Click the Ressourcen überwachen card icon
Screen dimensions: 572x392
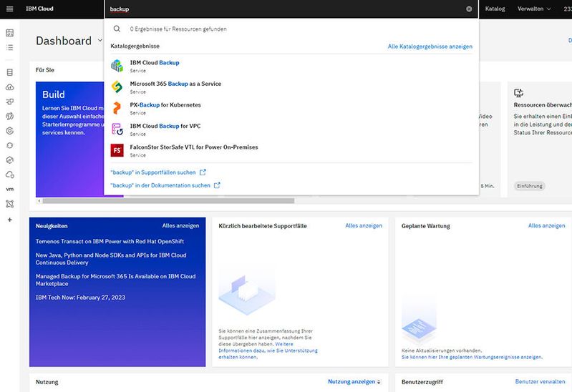pyautogui.click(x=518, y=92)
